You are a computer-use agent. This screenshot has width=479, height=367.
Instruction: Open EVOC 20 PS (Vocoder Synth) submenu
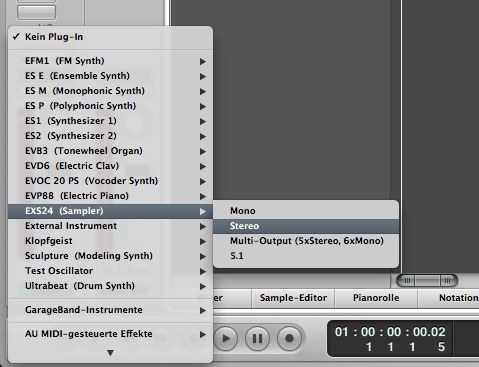click(110, 181)
